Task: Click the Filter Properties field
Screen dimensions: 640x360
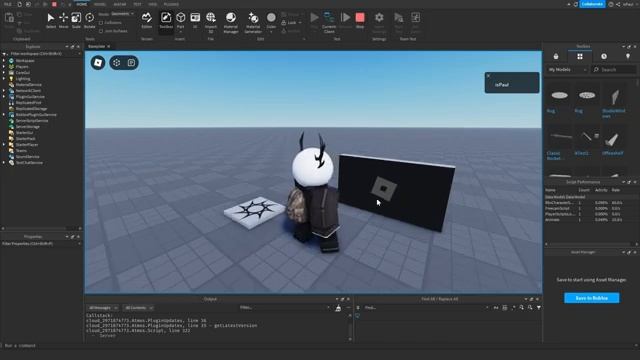Action: (x=41, y=244)
